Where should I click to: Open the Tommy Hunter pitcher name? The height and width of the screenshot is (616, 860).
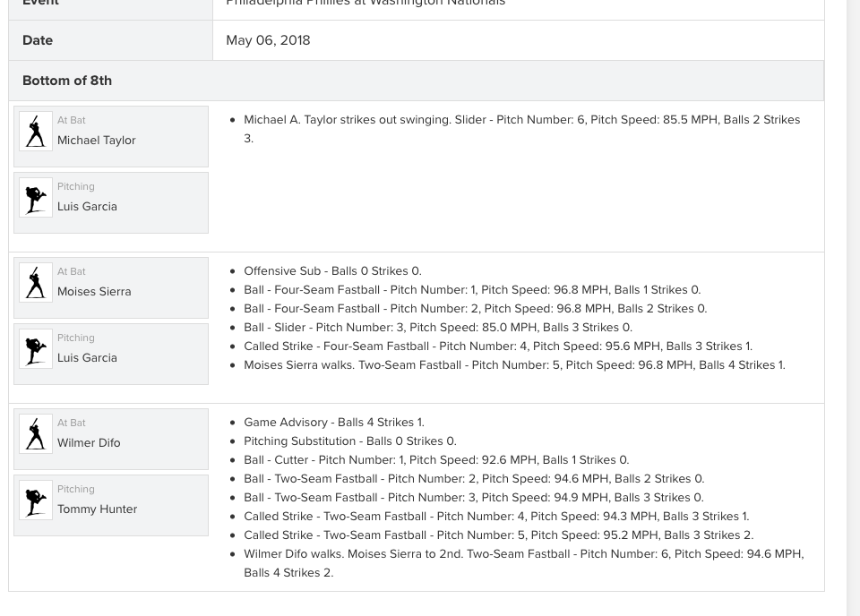(x=97, y=509)
